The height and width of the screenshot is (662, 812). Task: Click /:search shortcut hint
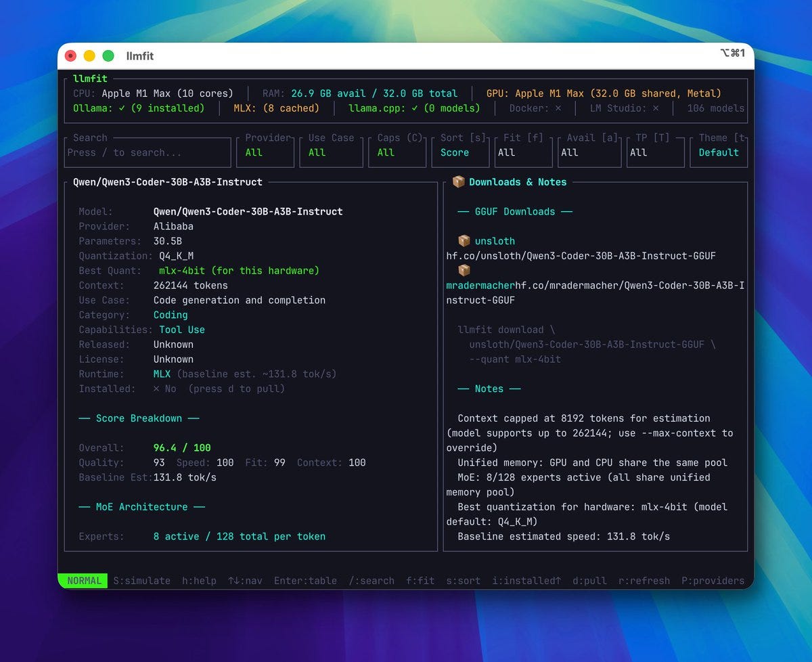[371, 581]
